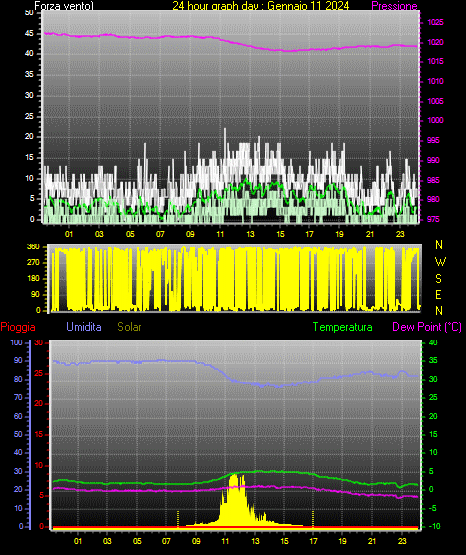The height and width of the screenshot is (555, 466).
Task: Click the green -5 temperature axis value
Action: pos(433,508)
